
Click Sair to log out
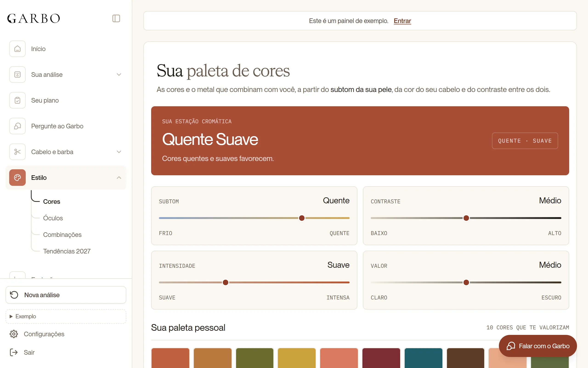click(22, 352)
